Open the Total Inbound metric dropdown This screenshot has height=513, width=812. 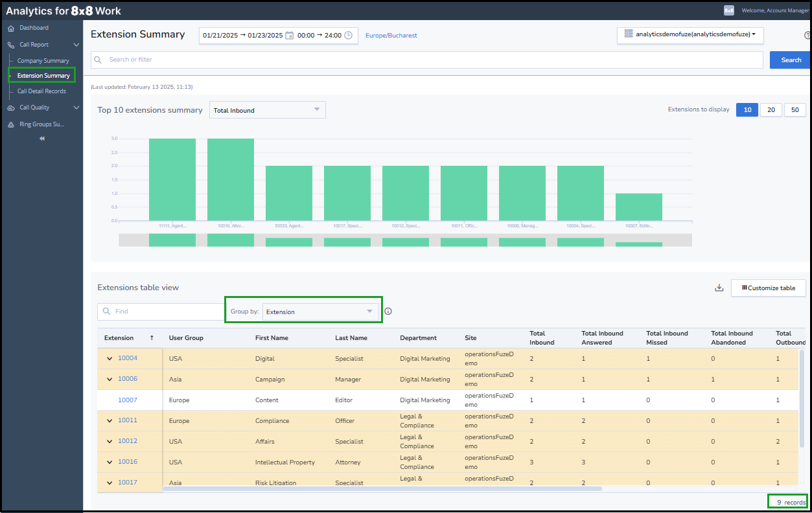click(x=268, y=110)
